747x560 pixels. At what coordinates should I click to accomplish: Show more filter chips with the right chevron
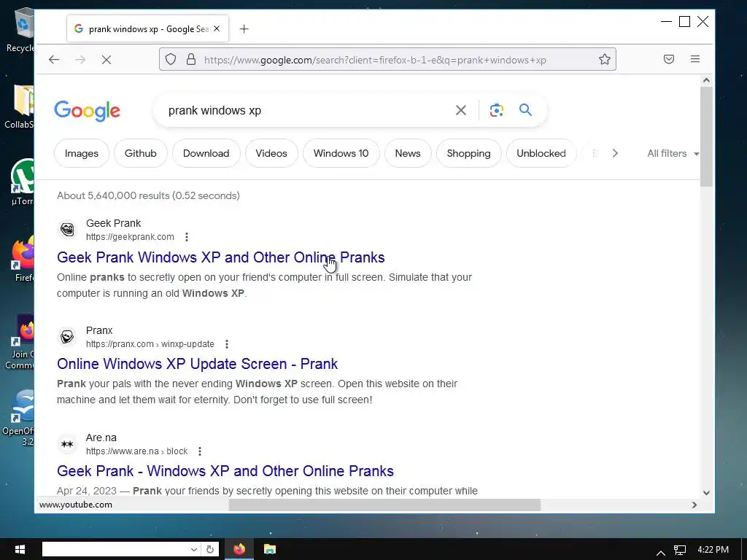[615, 153]
